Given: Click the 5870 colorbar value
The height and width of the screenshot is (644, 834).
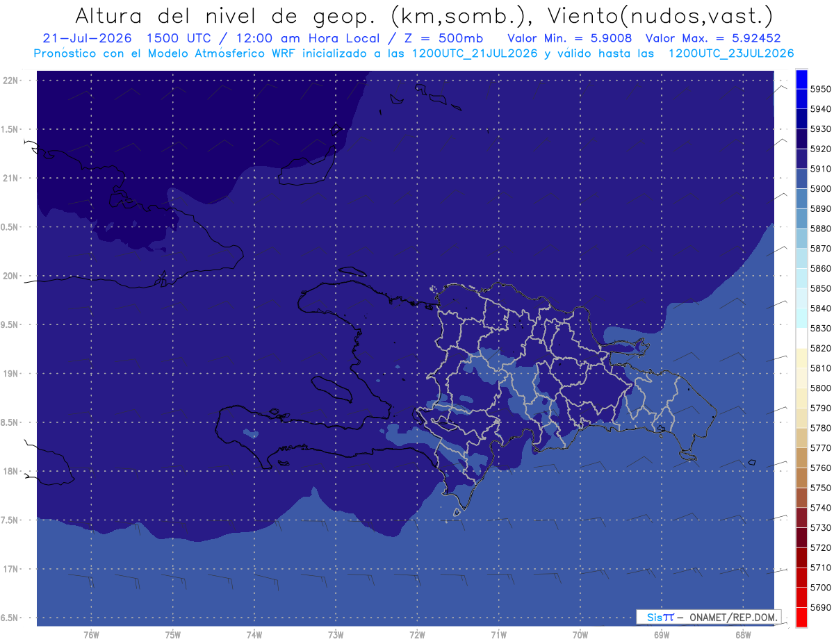Looking at the screenshot, I should point(821,249).
